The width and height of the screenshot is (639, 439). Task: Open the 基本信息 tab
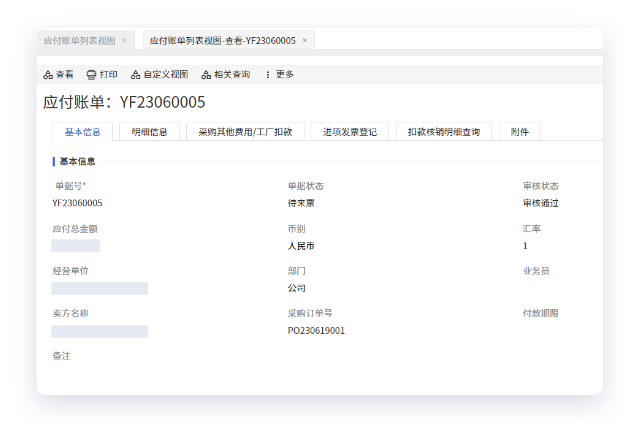point(82,132)
